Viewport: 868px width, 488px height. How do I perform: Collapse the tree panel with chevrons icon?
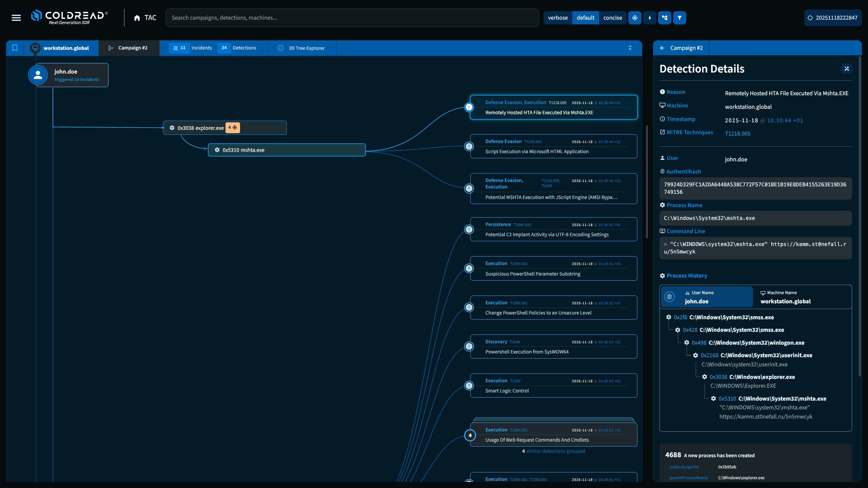630,48
